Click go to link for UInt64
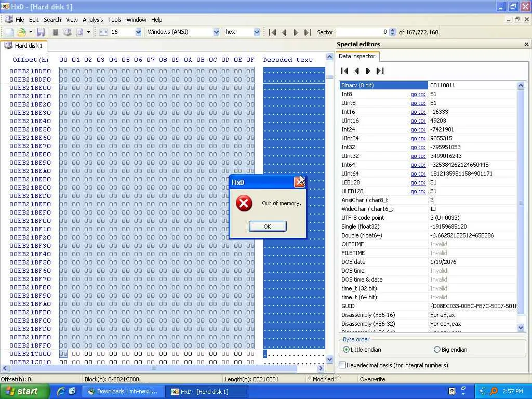This screenshot has width=532, height=399. tap(418, 174)
